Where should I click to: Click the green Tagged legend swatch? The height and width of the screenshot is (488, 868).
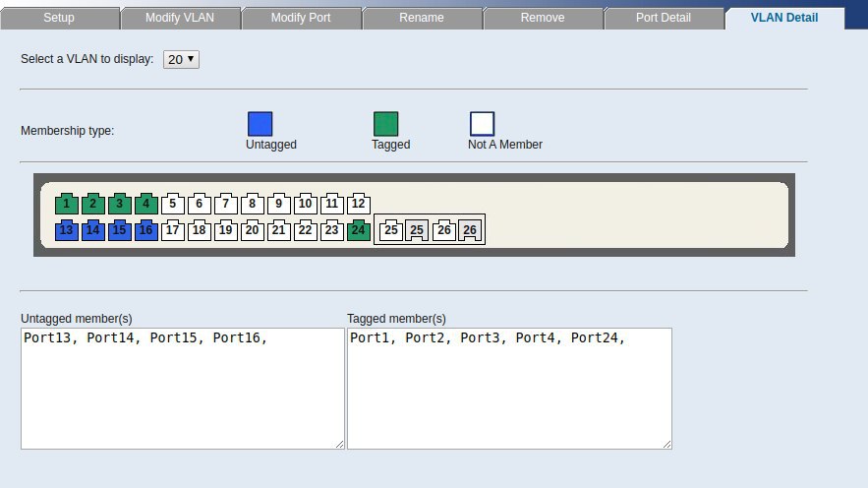(x=386, y=124)
